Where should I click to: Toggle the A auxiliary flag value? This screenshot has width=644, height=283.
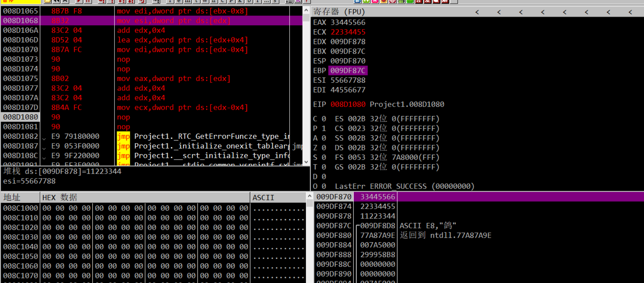[x=324, y=138]
